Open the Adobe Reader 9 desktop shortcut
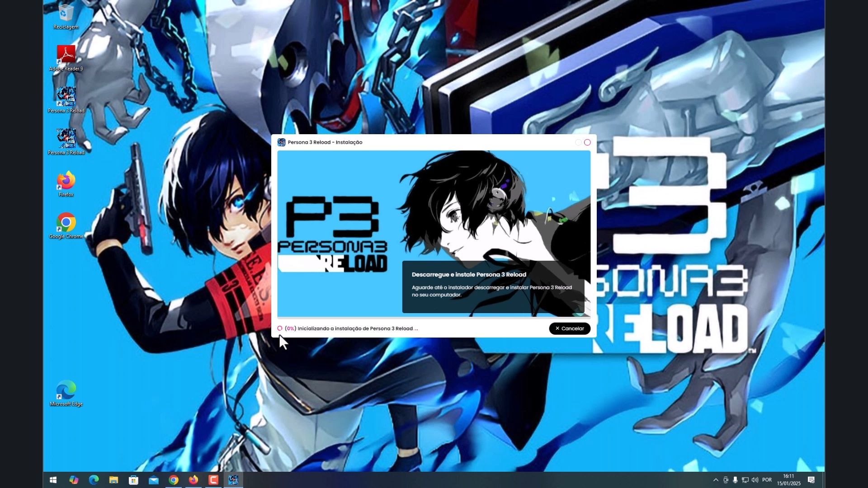The width and height of the screenshot is (868, 488). (x=66, y=58)
